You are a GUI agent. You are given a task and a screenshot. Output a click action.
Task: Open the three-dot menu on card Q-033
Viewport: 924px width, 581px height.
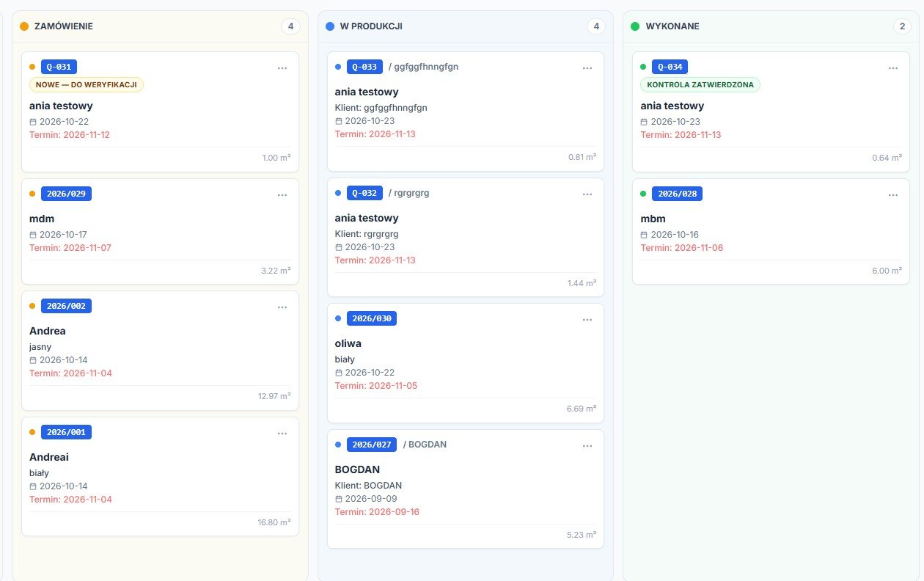(587, 68)
